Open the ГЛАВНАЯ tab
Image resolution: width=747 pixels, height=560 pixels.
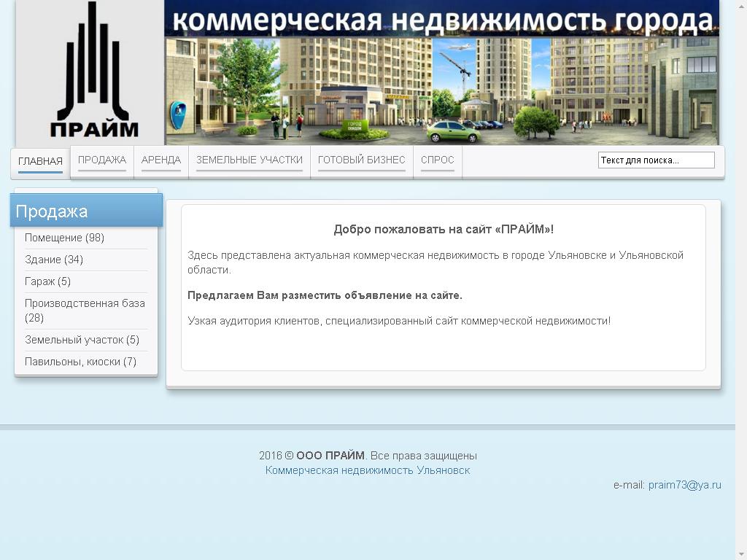point(40,161)
